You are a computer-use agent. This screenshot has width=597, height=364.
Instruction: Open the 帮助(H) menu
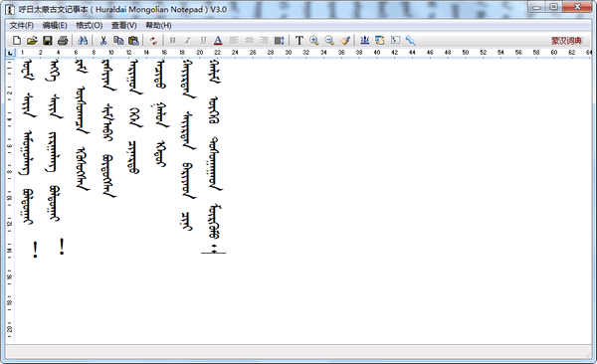click(158, 26)
